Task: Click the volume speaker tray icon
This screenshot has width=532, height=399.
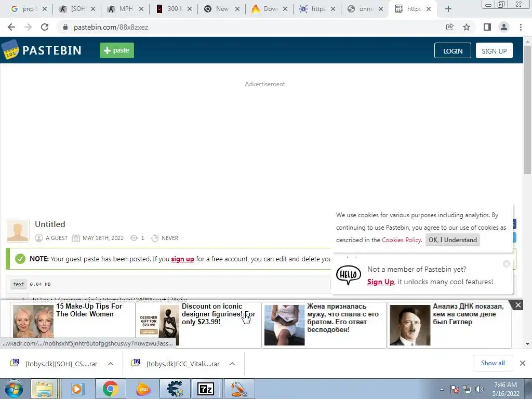Action: [x=480, y=389]
